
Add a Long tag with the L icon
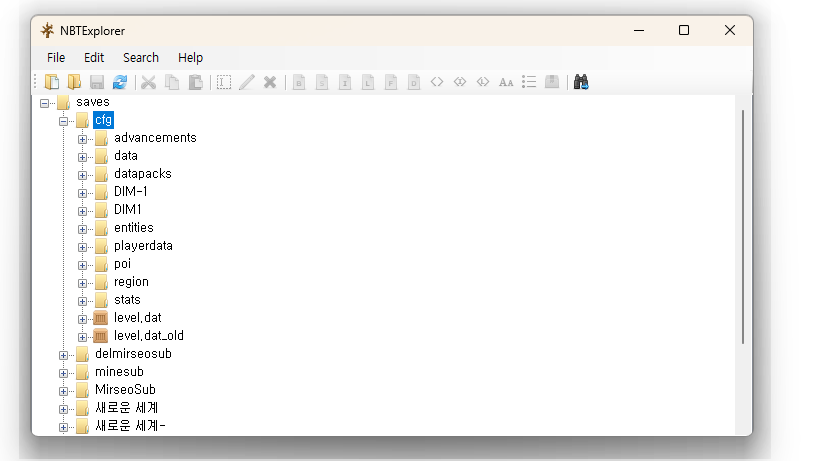tap(368, 82)
